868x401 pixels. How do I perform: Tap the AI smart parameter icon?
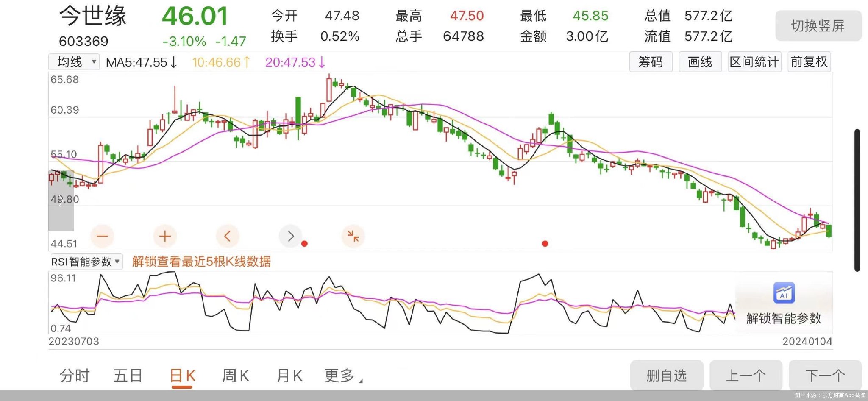[784, 293]
